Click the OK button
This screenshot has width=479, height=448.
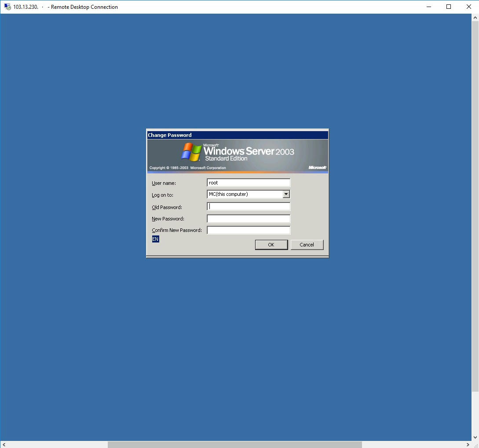[271, 245]
